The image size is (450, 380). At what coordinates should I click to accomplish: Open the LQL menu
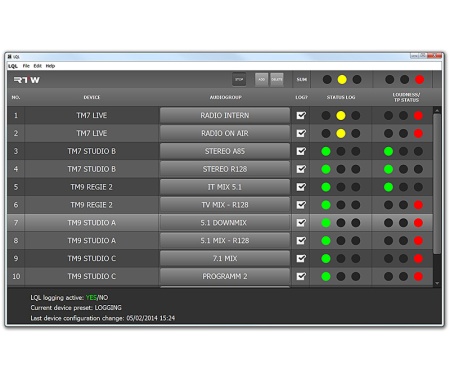pyautogui.click(x=13, y=66)
